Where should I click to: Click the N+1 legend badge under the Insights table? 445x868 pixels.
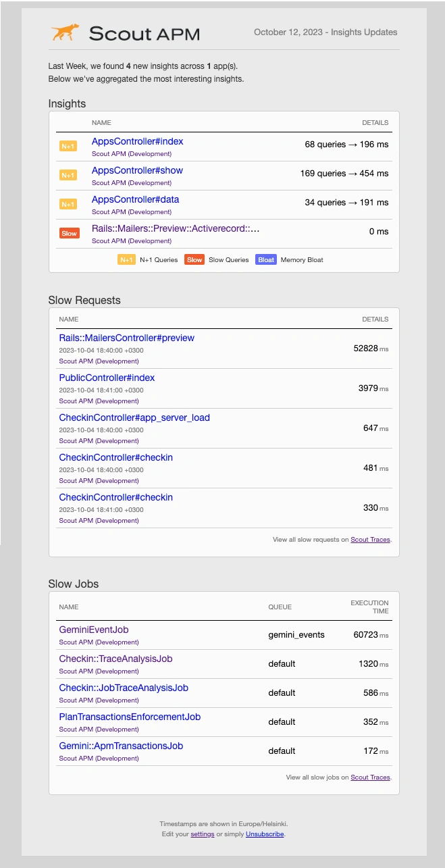(x=126, y=259)
